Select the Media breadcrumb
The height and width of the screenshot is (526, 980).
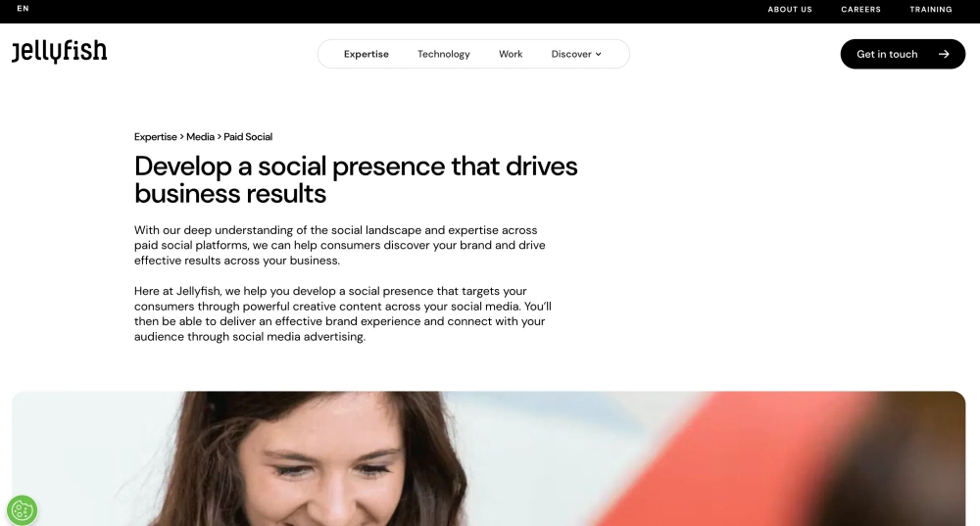[200, 137]
